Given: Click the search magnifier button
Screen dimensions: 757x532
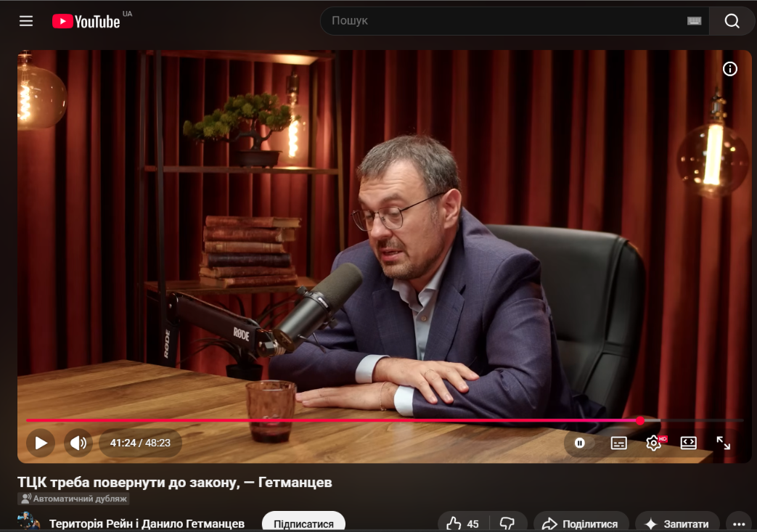Looking at the screenshot, I should pyautogui.click(x=732, y=21).
